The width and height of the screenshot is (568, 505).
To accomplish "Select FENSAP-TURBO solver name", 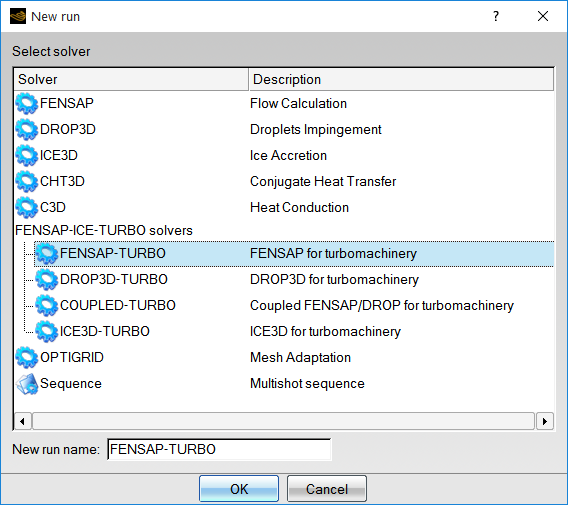I will coord(113,253).
